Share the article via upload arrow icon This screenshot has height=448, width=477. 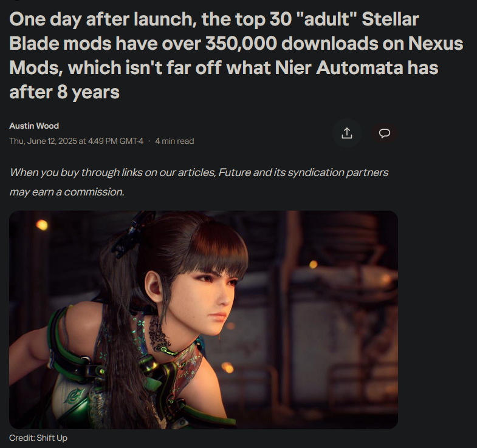pos(347,133)
